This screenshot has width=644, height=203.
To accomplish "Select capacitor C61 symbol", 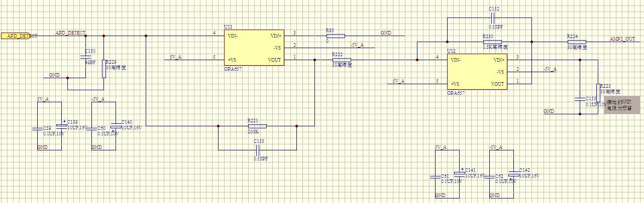I will 435,177.
